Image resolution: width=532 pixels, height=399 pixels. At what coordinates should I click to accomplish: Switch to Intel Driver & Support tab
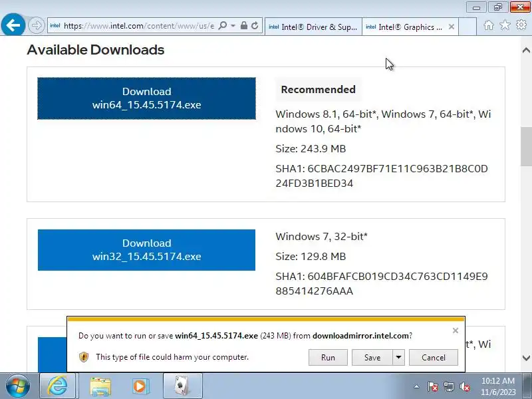[x=313, y=27]
